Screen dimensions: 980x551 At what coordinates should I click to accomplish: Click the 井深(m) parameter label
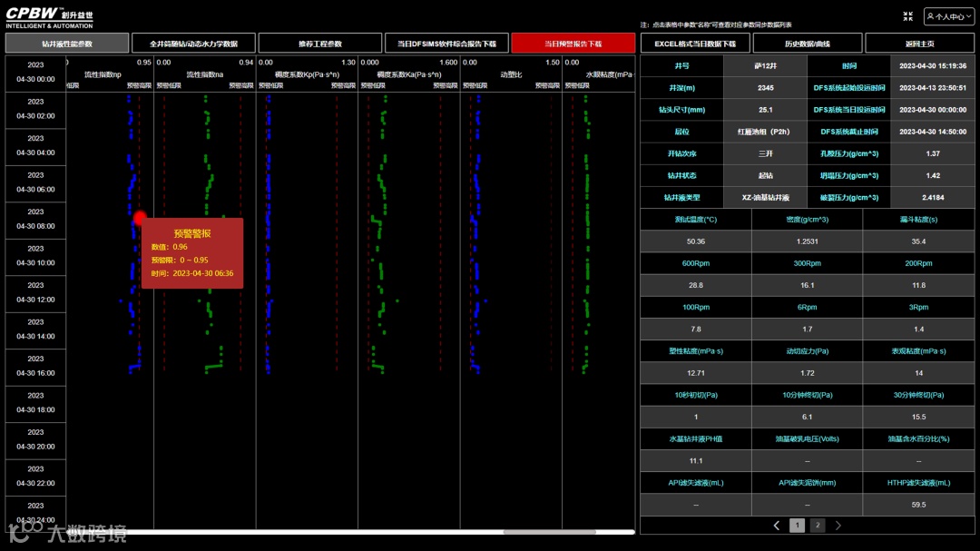click(x=681, y=88)
